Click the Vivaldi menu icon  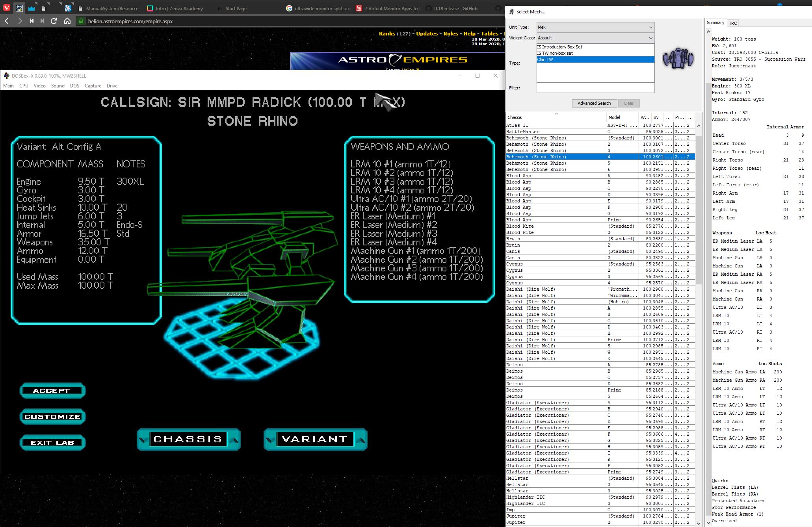[x=7, y=8]
